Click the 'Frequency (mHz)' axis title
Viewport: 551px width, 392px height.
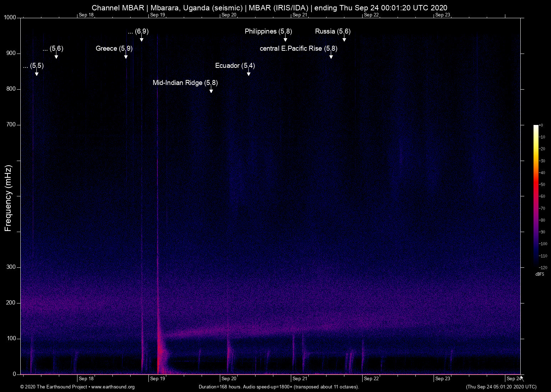coord(8,198)
